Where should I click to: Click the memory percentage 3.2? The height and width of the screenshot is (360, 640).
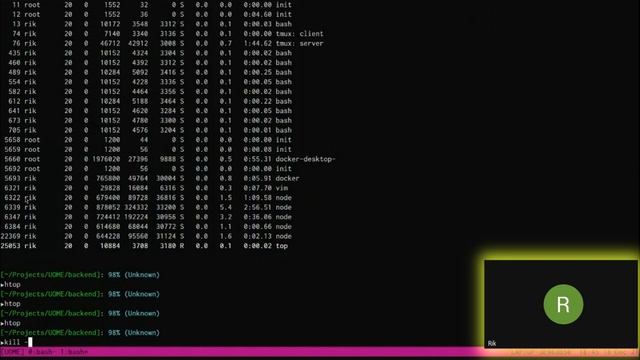point(226,217)
